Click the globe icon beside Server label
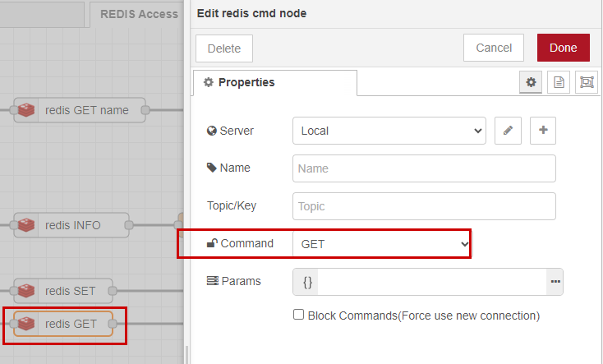Screen dimensions: 603x364 [x=211, y=131]
